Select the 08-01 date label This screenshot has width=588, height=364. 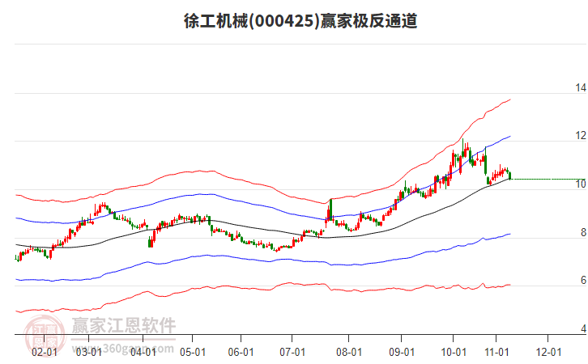349,352
